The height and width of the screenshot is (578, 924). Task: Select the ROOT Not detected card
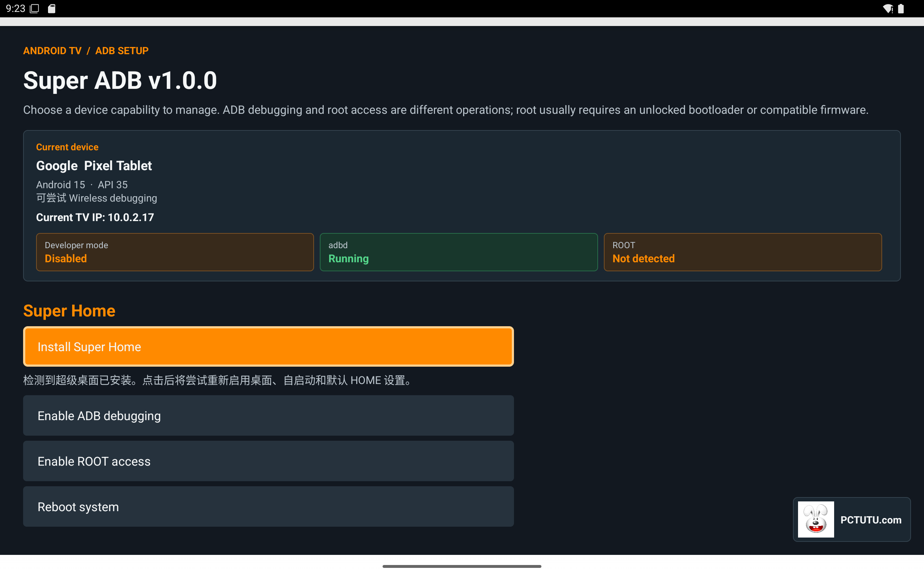[743, 252]
